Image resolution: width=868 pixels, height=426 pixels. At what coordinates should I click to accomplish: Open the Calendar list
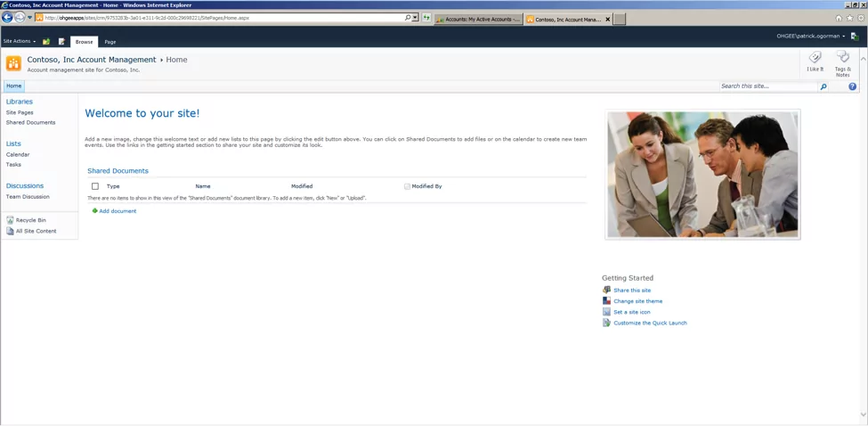coord(18,154)
